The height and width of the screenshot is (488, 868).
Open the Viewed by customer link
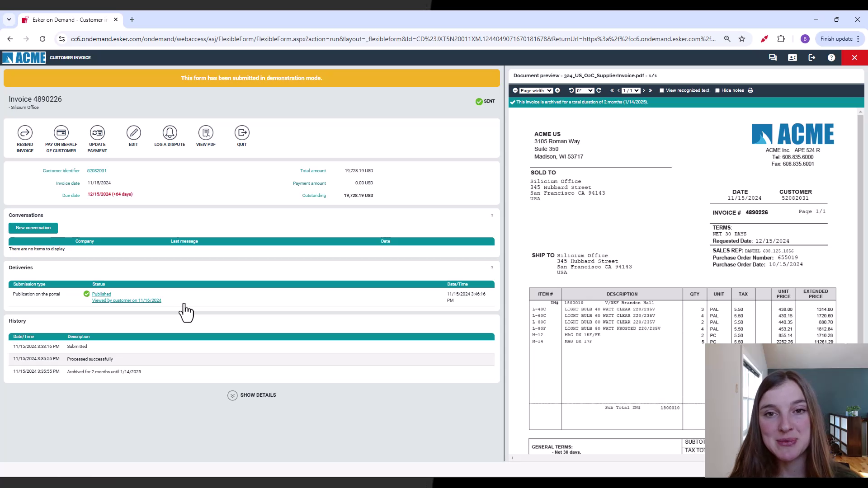coord(127,300)
